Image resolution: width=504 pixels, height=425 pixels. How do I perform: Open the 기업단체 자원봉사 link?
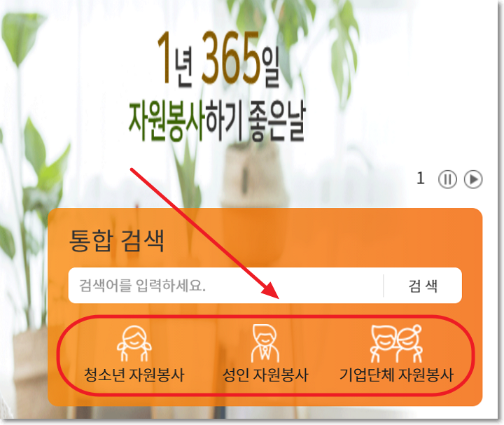click(x=396, y=375)
